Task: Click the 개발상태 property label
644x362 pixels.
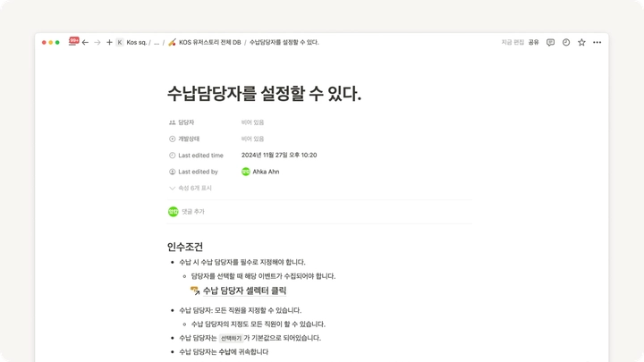Action: click(189, 139)
